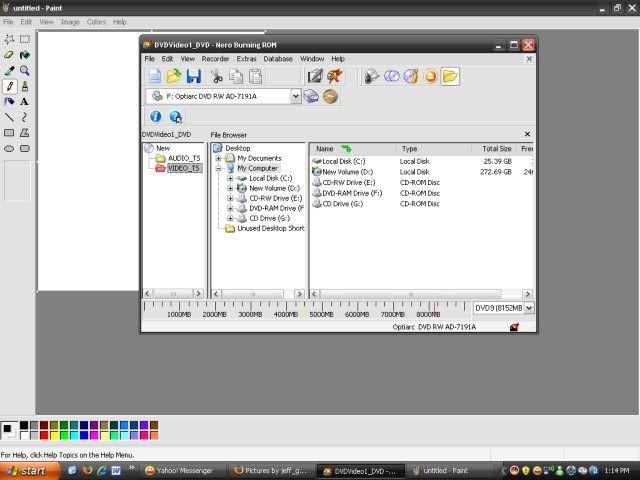The height and width of the screenshot is (480, 640).
Task: Select the Airbrush tool in Paint
Action: (9, 102)
